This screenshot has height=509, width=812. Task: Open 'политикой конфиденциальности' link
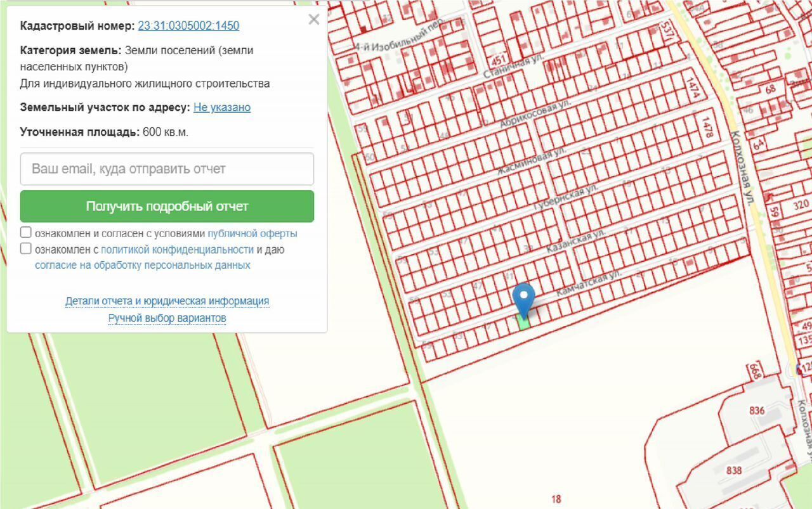[x=177, y=250]
